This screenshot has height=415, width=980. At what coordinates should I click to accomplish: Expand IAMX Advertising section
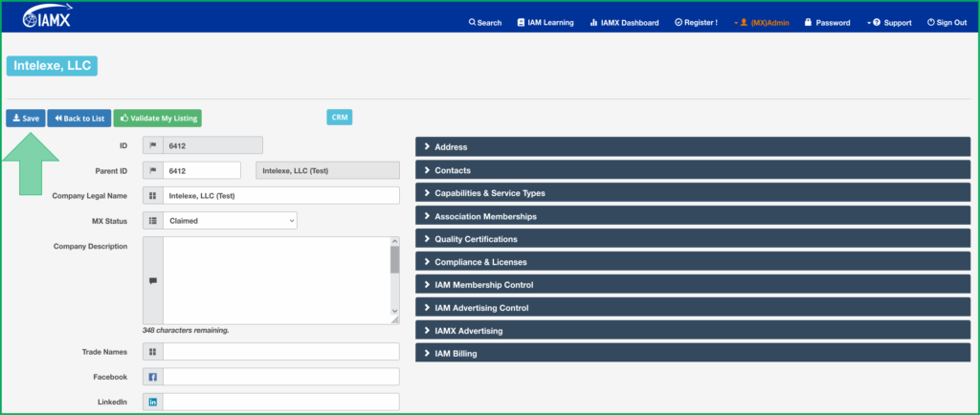(x=693, y=330)
